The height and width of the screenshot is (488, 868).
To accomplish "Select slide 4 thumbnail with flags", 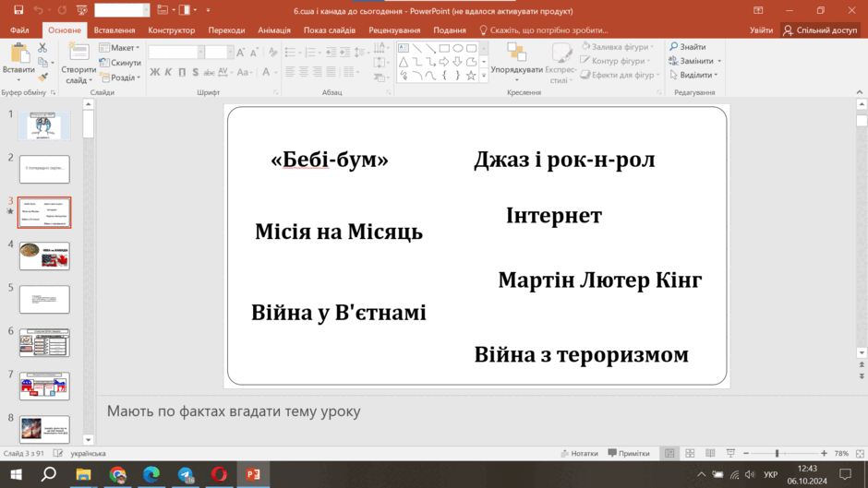I will pos(44,256).
